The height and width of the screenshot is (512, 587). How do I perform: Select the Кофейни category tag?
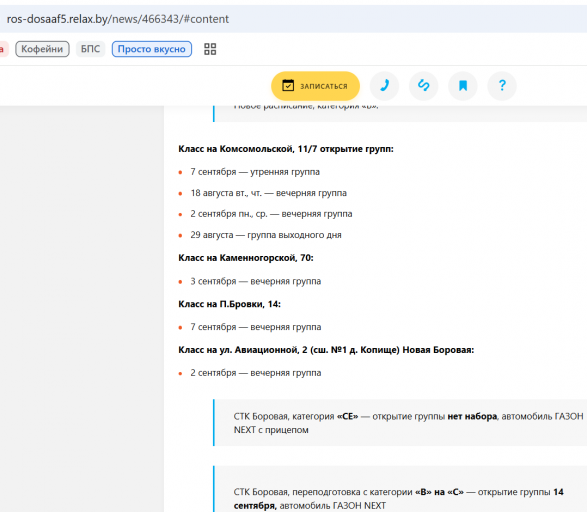point(42,49)
